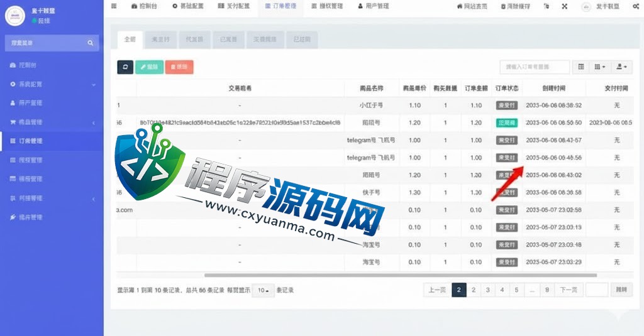The image size is (644, 336).
Task: Open the user management tab with person icon in top bar
Action: click(x=374, y=6)
